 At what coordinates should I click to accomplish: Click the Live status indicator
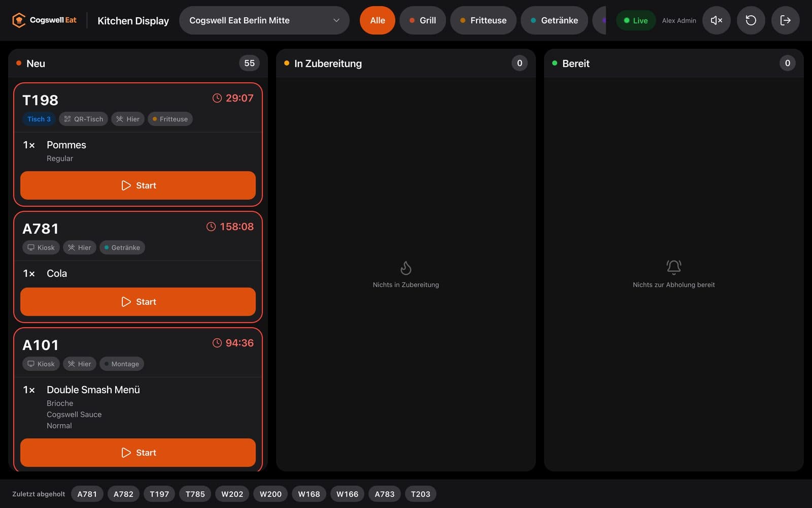[635, 20]
